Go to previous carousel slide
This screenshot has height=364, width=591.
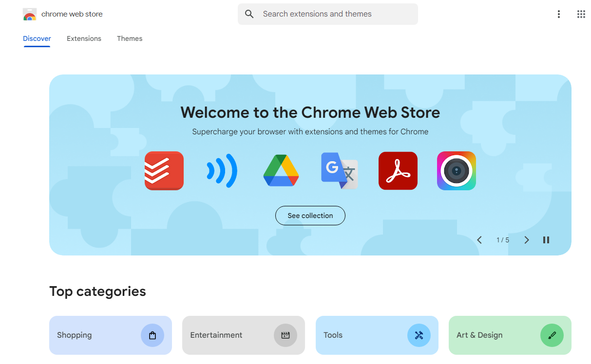479,240
